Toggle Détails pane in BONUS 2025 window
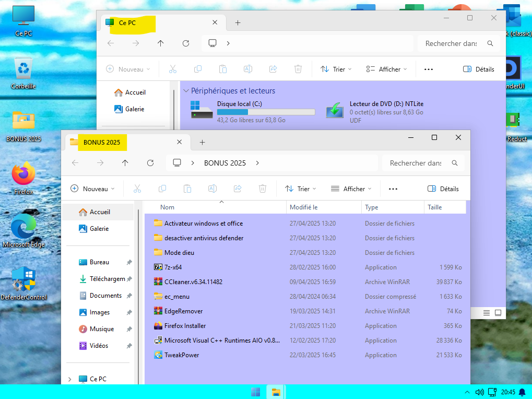Image resolution: width=532 pixels, height=399 pixels. click(x=443, y=189)
